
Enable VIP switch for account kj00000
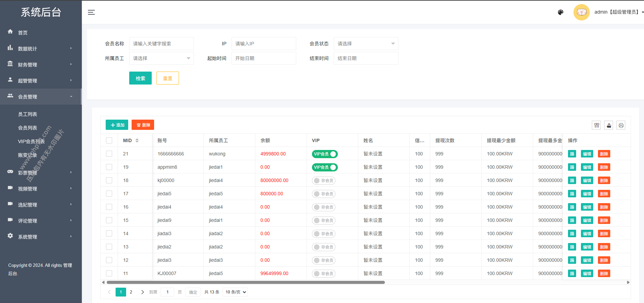(324, 181)
